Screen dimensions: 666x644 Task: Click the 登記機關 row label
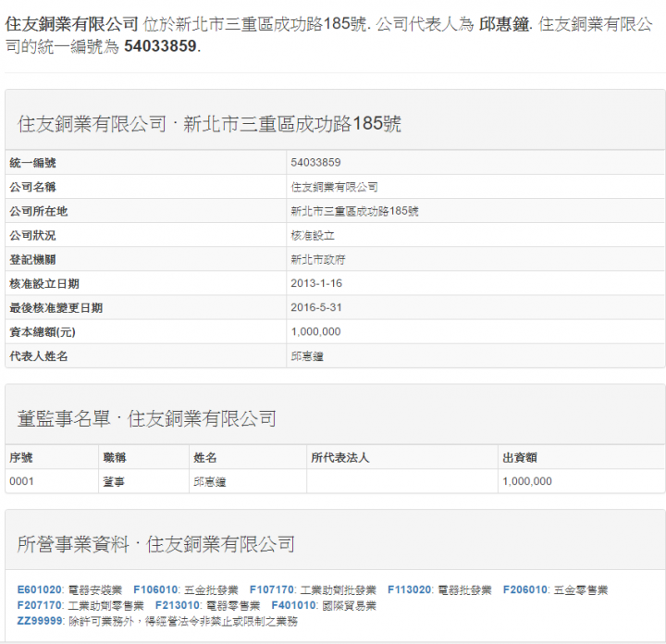[x=32, y=260]
